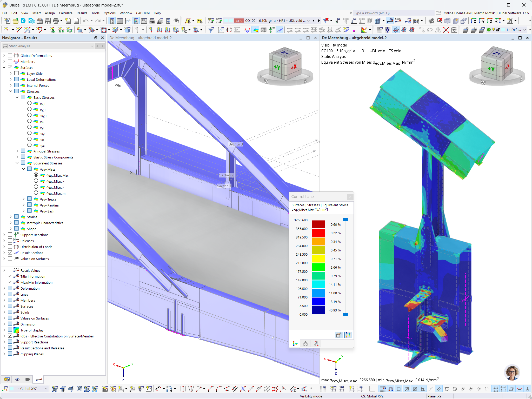The width and height of the screenshot is (532, 399).
Task: Click the Undo arrow icon
Action: (x=86, y=21)
